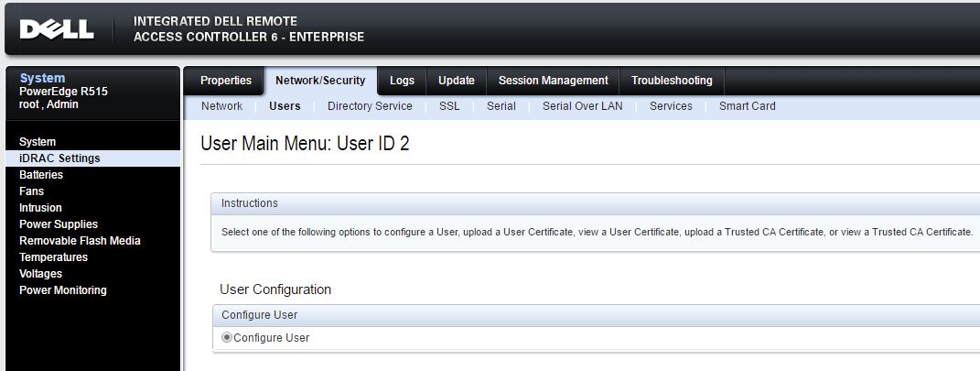Open Power Monitoring in sidebar
This screenshot has width=980, height=371.
pos(63,290)
